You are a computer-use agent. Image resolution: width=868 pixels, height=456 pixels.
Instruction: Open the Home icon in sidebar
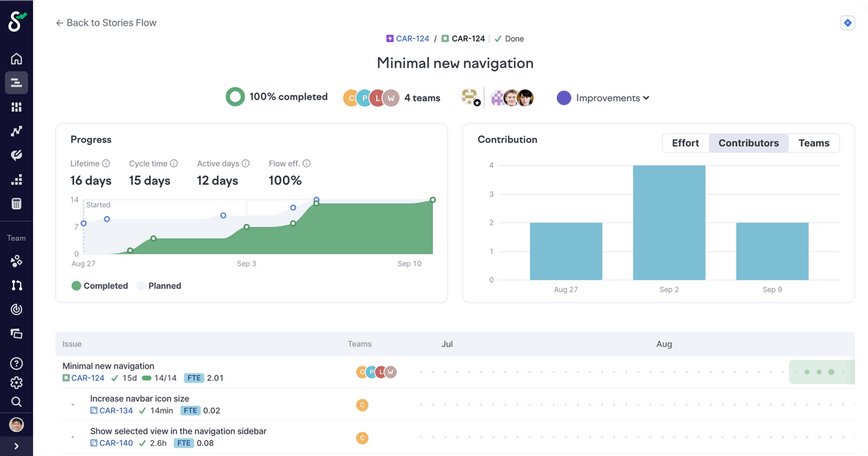16,59
